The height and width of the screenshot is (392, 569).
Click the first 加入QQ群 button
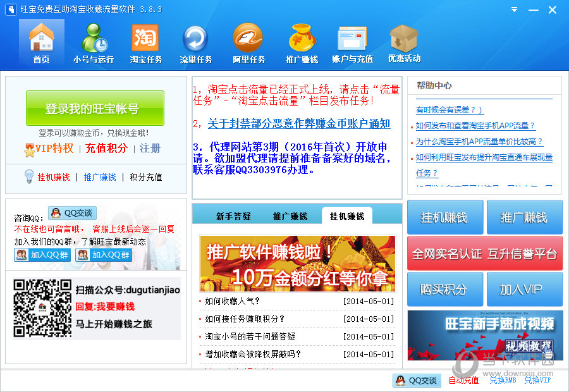point(42,255)
